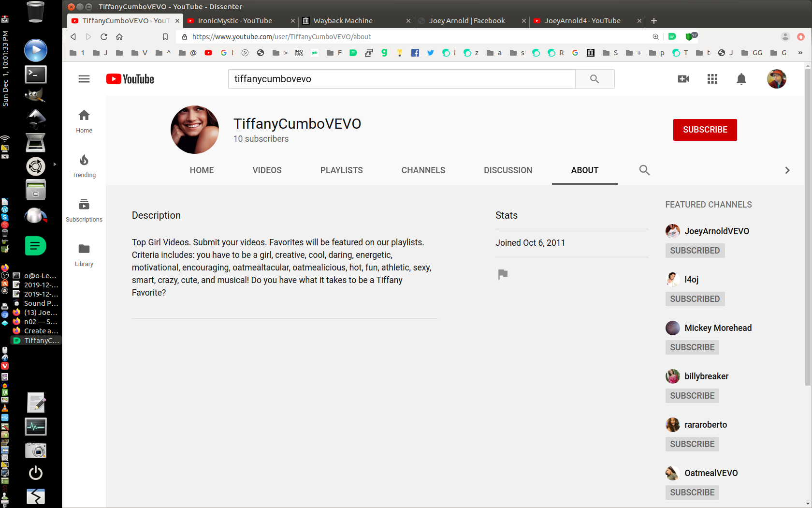Open a new browser tab
This screenshot has width=812, height=508.
tap(654, 21)
